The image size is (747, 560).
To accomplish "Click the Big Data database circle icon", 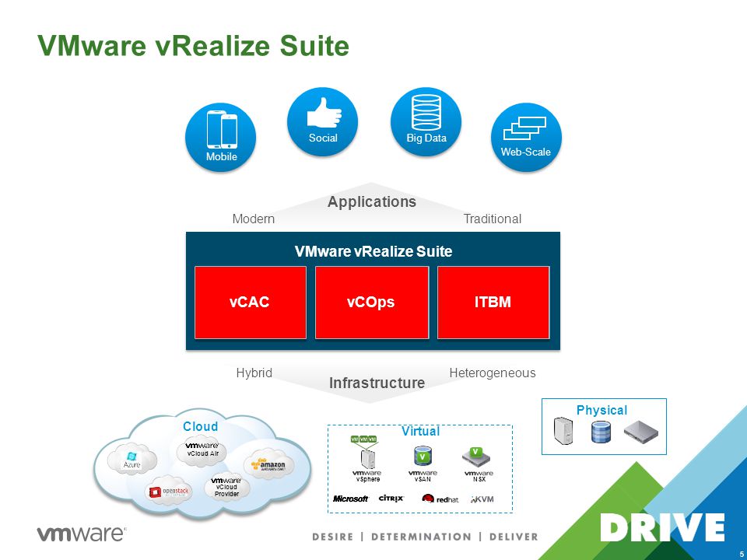I will [x=426, y=121].
